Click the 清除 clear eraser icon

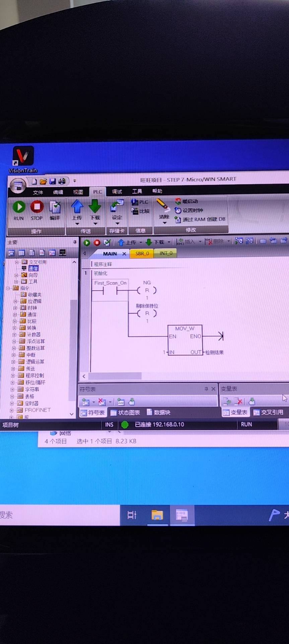[x=163, y=208]
